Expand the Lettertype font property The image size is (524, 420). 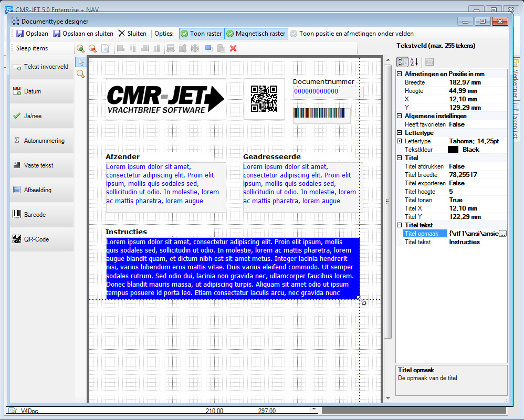coord(400,141)
